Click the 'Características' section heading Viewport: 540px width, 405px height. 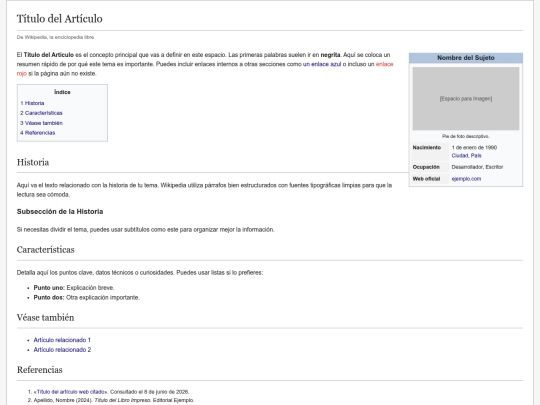click(x=45, y=250)
